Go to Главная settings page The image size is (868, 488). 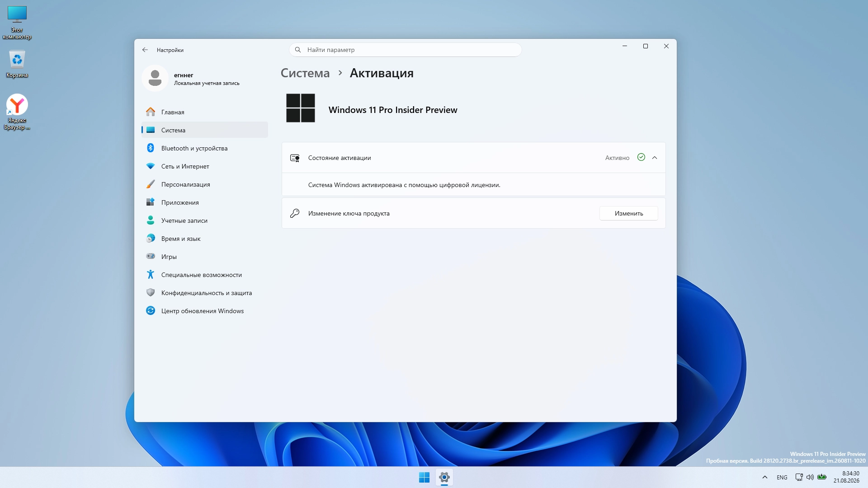click(x=205, y=112)
